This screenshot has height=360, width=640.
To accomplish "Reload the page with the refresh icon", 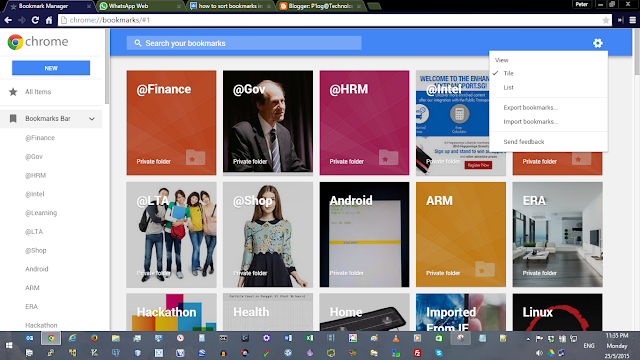I will click(x=35, y=20).
